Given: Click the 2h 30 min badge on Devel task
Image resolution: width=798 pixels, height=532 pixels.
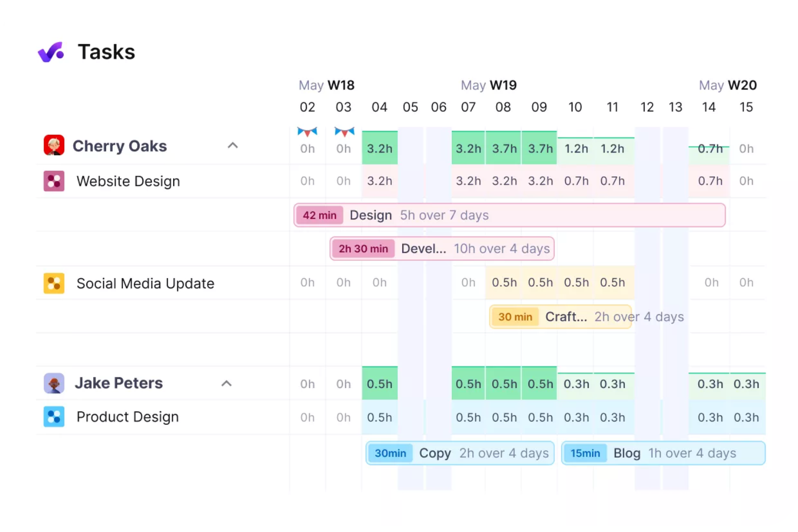Looking at the screenshot, I should pyautogui.click(x=363, y=248).
